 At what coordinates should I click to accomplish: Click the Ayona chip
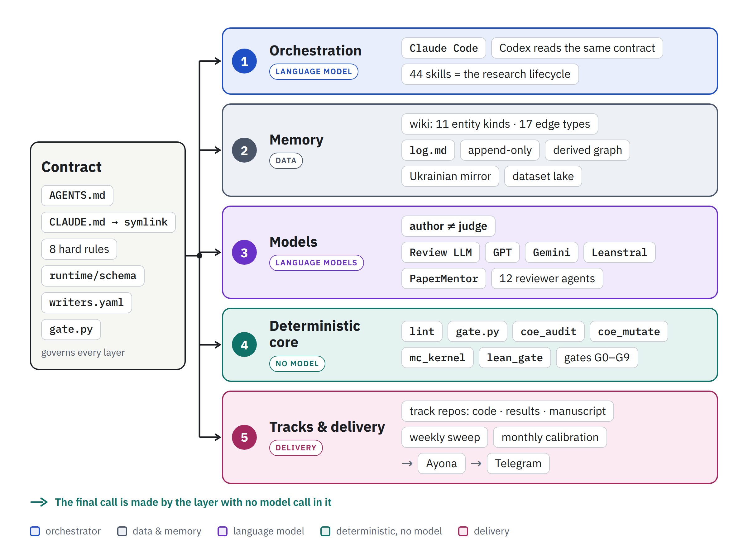[442, 464]
